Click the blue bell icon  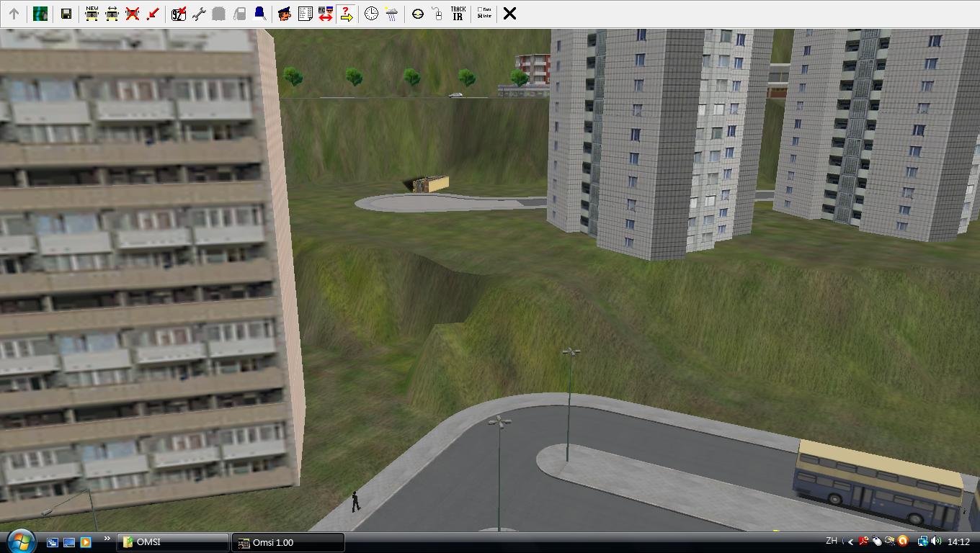click(259, 14)
